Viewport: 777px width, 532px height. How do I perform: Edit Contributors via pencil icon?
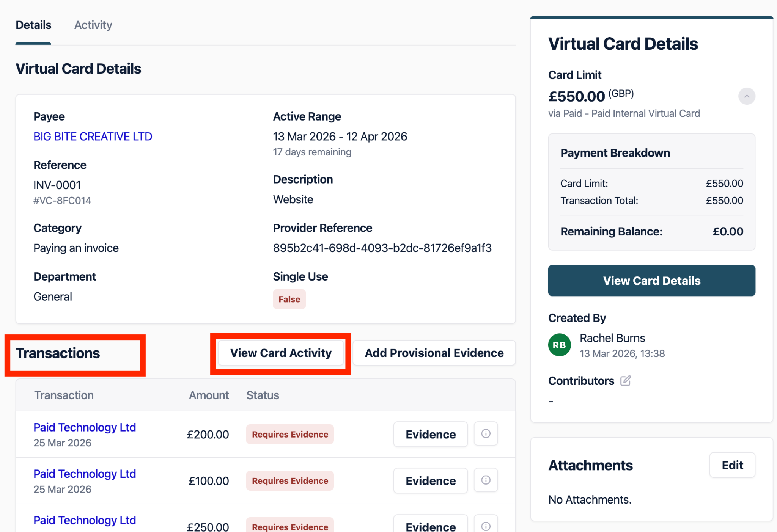click(625, 380)
